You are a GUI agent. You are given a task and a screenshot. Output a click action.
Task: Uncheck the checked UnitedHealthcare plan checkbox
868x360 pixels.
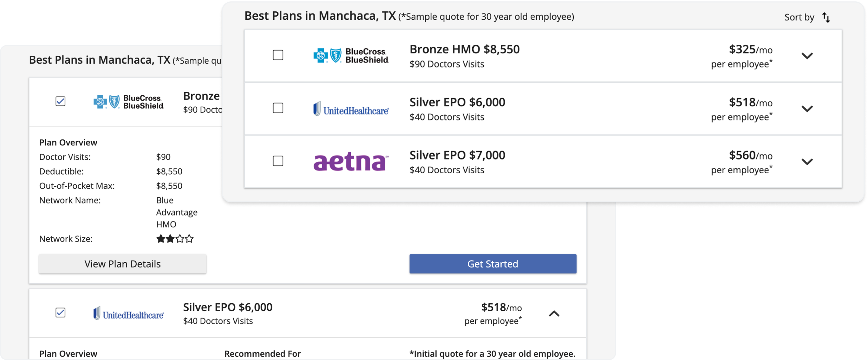(x=60, y=313)
